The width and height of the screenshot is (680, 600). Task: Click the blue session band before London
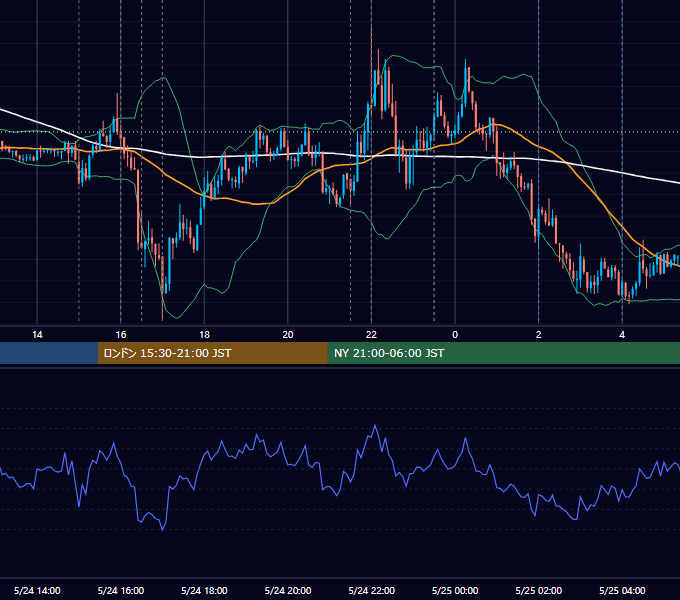coord(49,353)
